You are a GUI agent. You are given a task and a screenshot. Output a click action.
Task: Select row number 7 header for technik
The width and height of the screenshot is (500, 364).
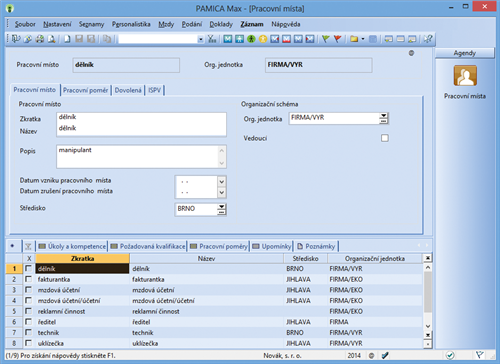[14, 332]
